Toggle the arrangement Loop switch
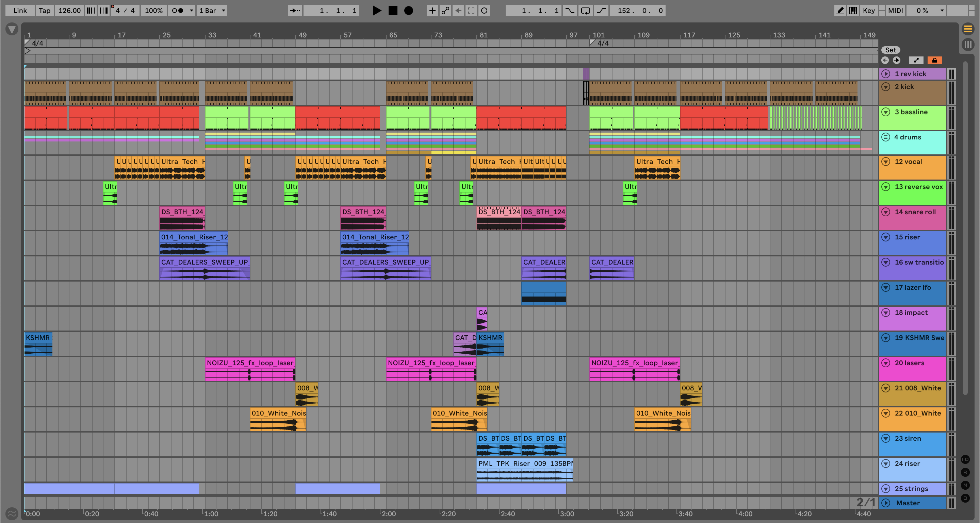Image resolution: width=980 pixels, height=523 pixels. click(585, 11)
